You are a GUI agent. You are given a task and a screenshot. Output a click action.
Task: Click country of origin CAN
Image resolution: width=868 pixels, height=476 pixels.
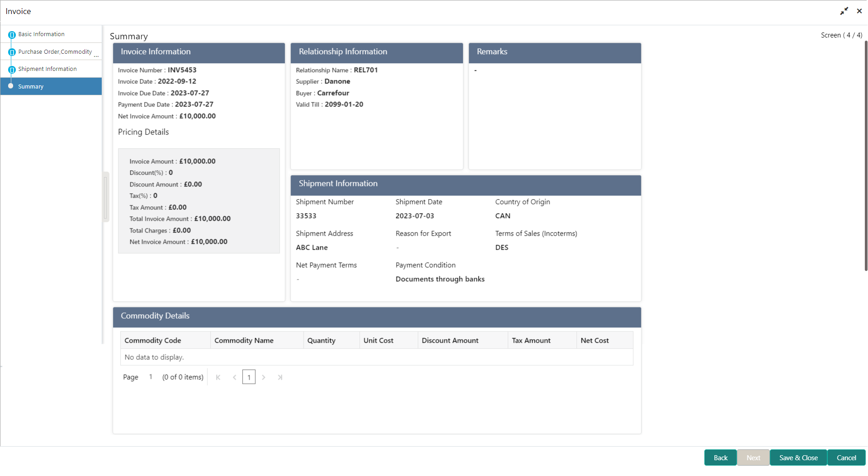[x=503, y=216]
